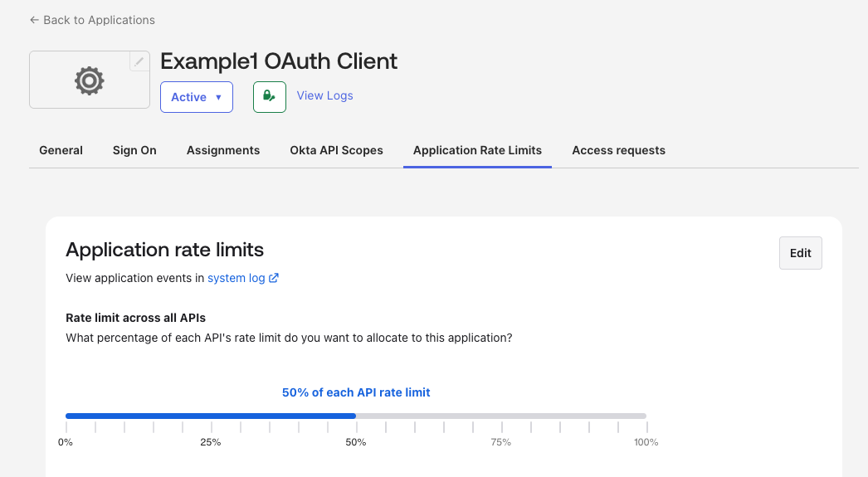Click the gear application logo placeholder
868x477 pixels.
pos(89,80)
